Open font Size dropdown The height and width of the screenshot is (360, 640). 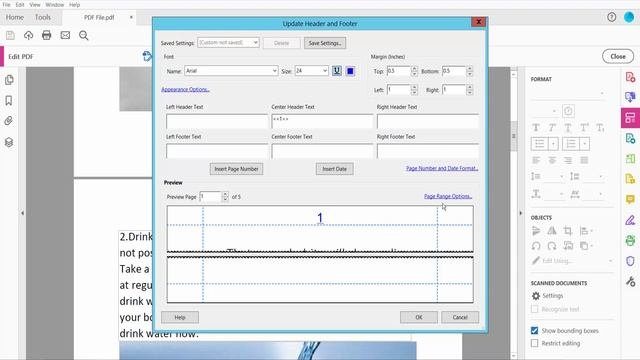coord(311,71)
